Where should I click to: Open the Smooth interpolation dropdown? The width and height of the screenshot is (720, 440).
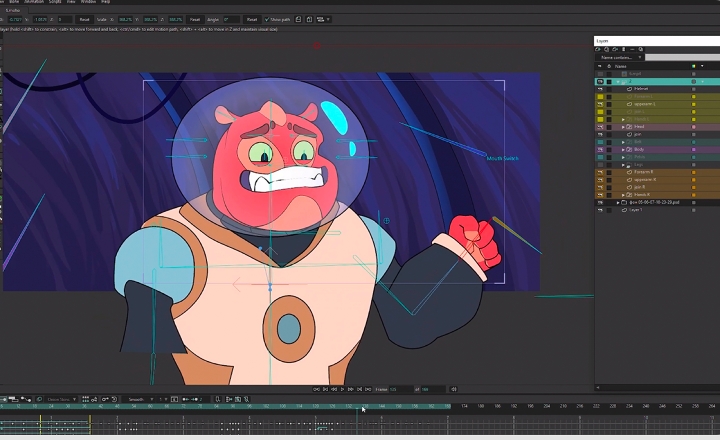140,399
